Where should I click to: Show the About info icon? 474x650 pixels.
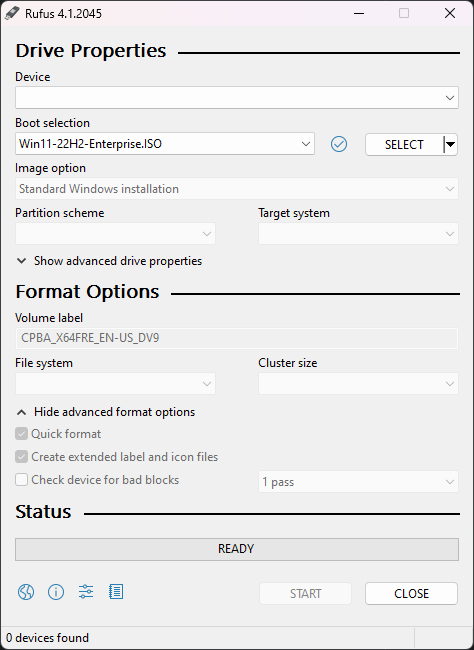pos(56,592)
